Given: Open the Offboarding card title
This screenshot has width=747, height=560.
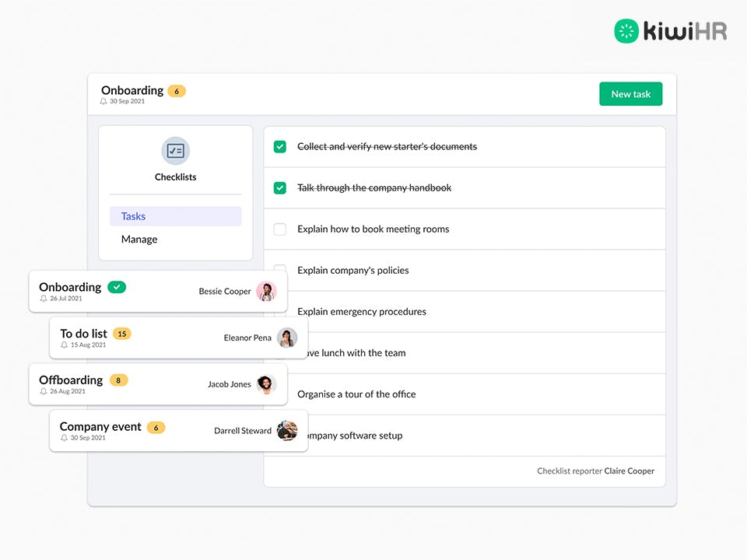Looking at the screenshot, I should (71, 380).
